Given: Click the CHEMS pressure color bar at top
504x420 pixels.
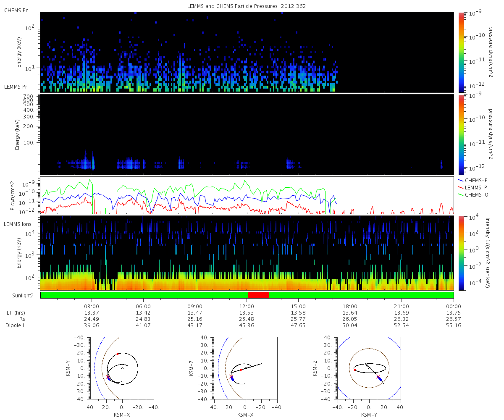Looking at the screenshot, I should click(x=461, y=52).
